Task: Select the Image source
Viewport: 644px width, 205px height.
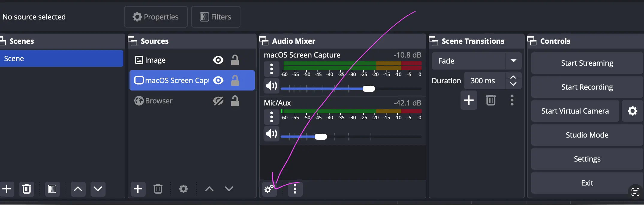Action: pyautogui.click(x=192, y=60)
